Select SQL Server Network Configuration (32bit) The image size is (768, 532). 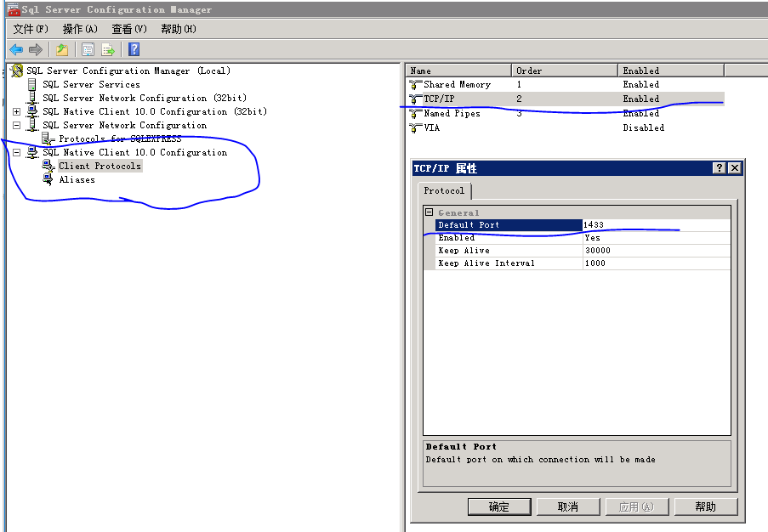pyautogui.click(x=145, y=98)
